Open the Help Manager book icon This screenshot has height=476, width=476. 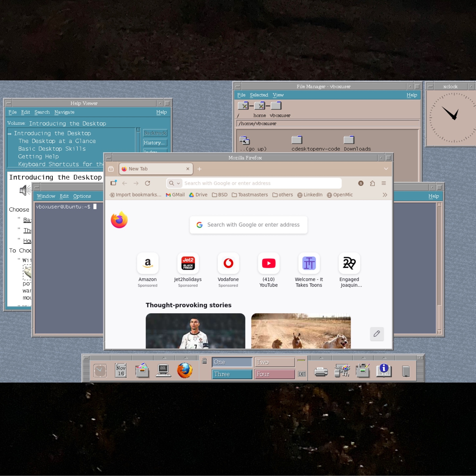click(384, 370)
